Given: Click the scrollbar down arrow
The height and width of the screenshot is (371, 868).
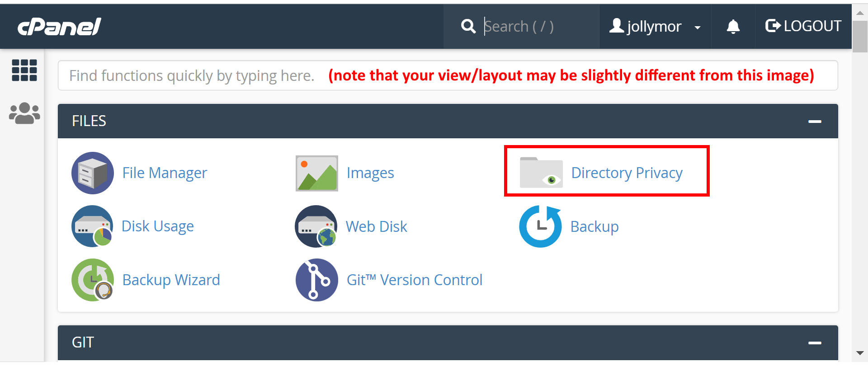Looking at the screenshot, I should pos(859,353).
